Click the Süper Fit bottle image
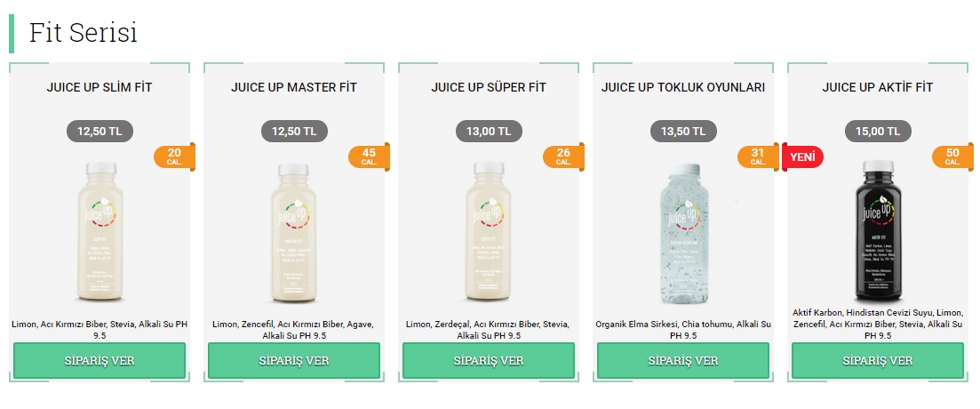Screen dimensions: 980x409 (489, 231)
